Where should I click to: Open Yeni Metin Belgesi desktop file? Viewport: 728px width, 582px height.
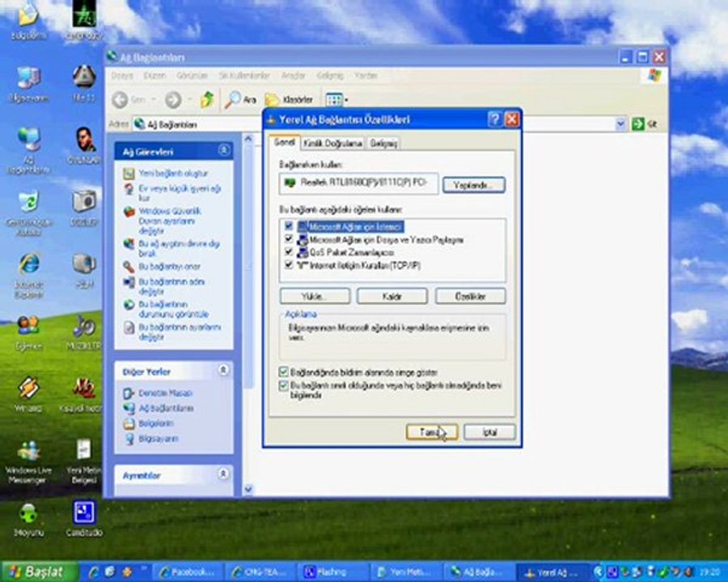click(x=84, y=461)
